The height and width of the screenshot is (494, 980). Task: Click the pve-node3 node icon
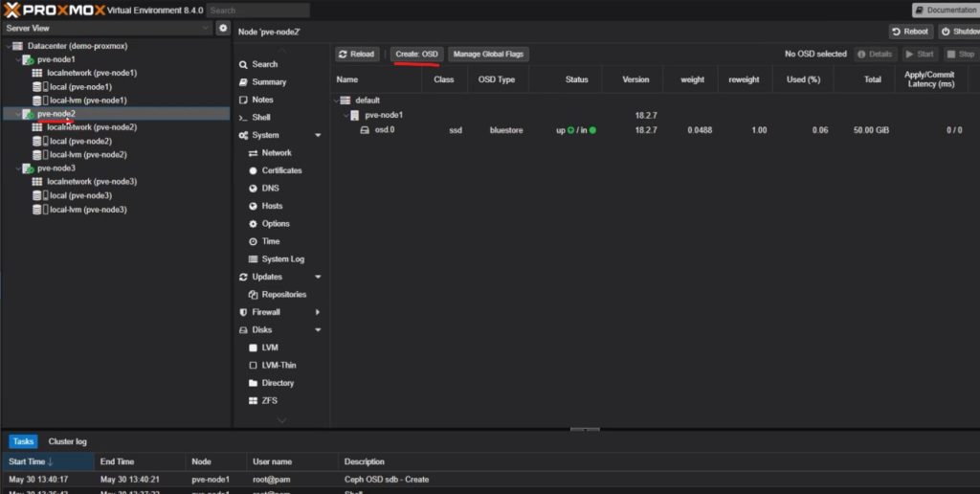click(x=28, y=168)
